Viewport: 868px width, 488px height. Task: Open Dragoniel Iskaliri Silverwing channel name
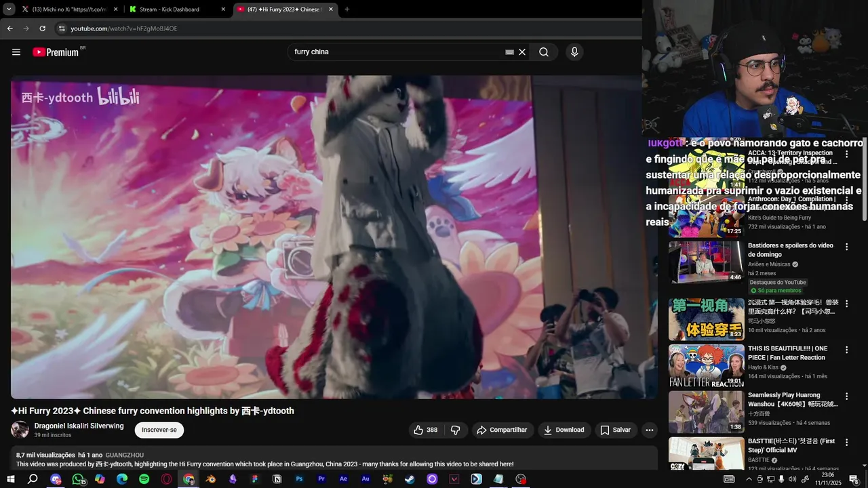tap(79, 426)
